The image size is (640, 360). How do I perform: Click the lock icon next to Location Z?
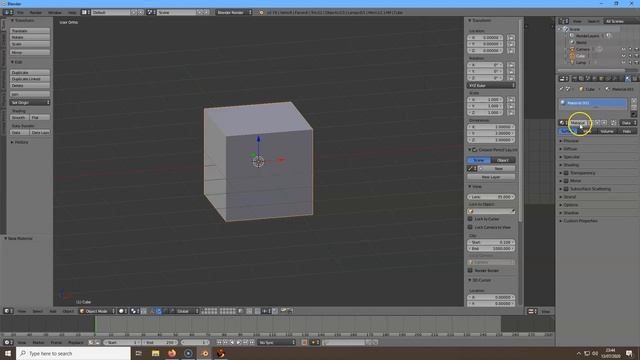(511, 51)
